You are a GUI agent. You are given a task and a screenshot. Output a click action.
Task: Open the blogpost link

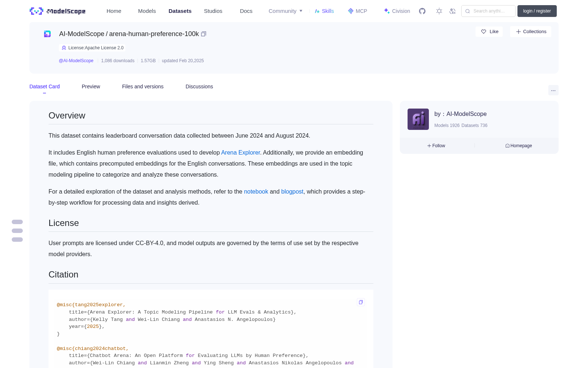(292, 191)
